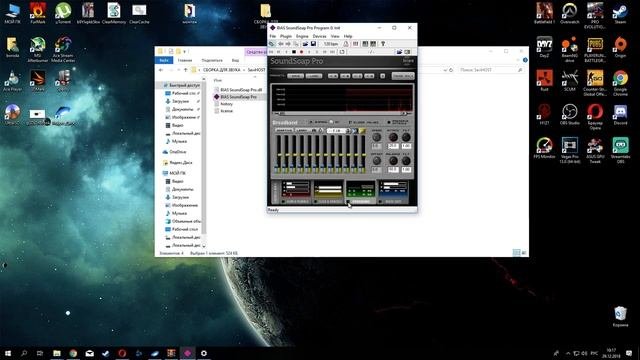Click the metronome icon next to 120 bpm
Screen dimensions: 640x360
click(x=346, y=44)
